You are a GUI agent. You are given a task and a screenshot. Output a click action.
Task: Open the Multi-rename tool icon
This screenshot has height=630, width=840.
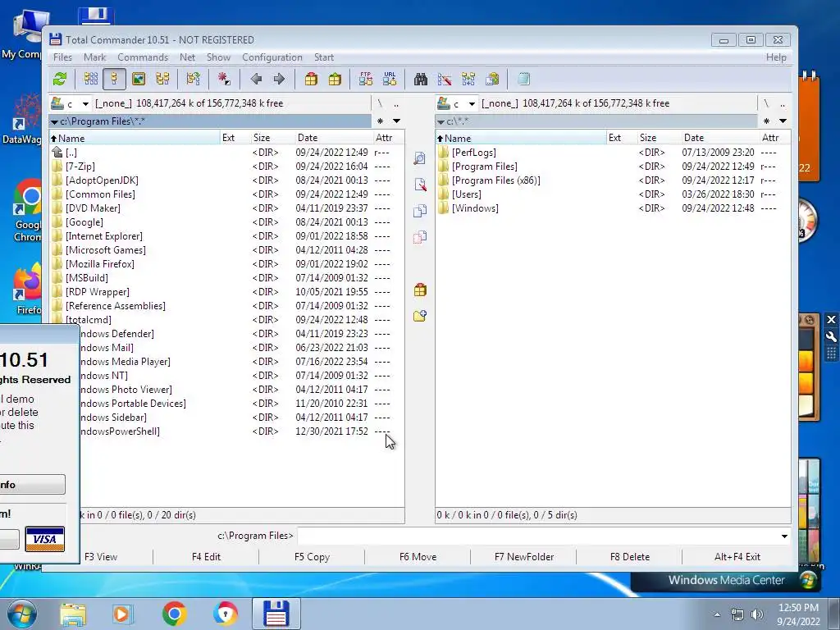pyautogui.click(x=445, y=80)
